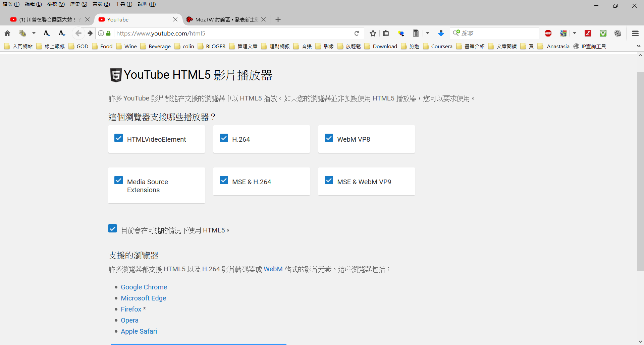
Task: Open the Flash plugin toolbar icon
Action: point(588,33)
